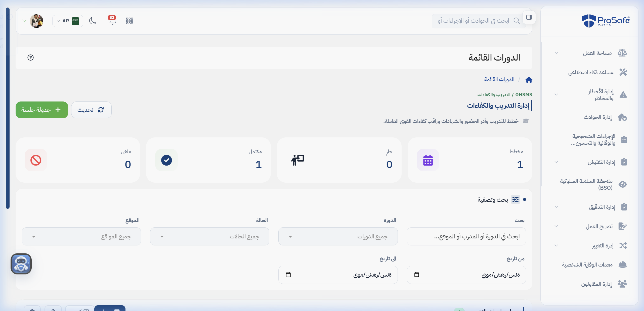The image size is (644, 311).
Task: Open the جميع الدورات dropdown
Action: click(x=338, y=236)
